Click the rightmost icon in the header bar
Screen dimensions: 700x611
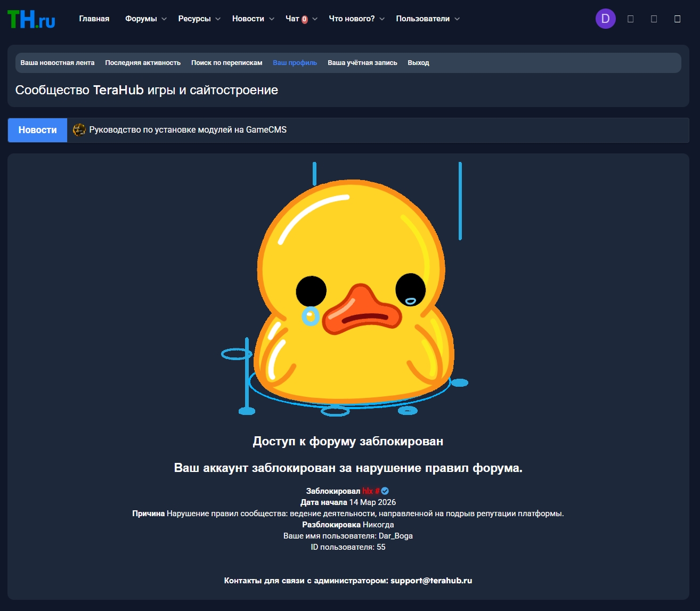click(x=677, y=19)
